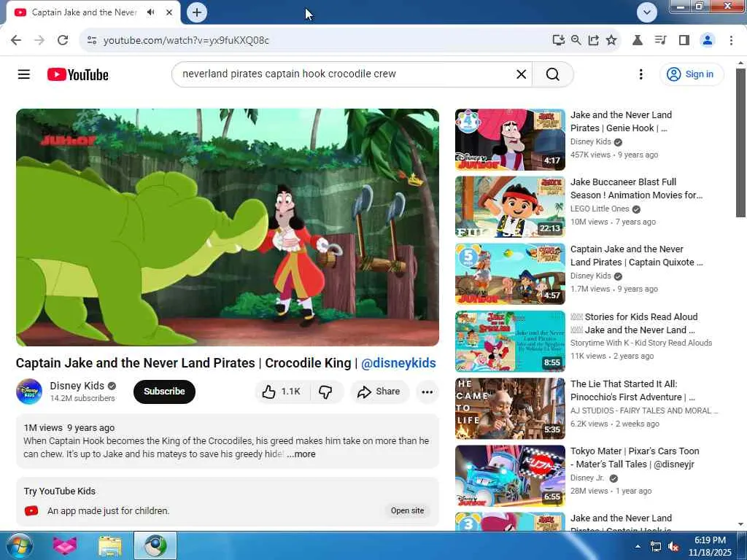The width and height of the screenshot is (747, 560).
Task: Open the Disney Jr. channel name
Action: [x=587, y=478]
